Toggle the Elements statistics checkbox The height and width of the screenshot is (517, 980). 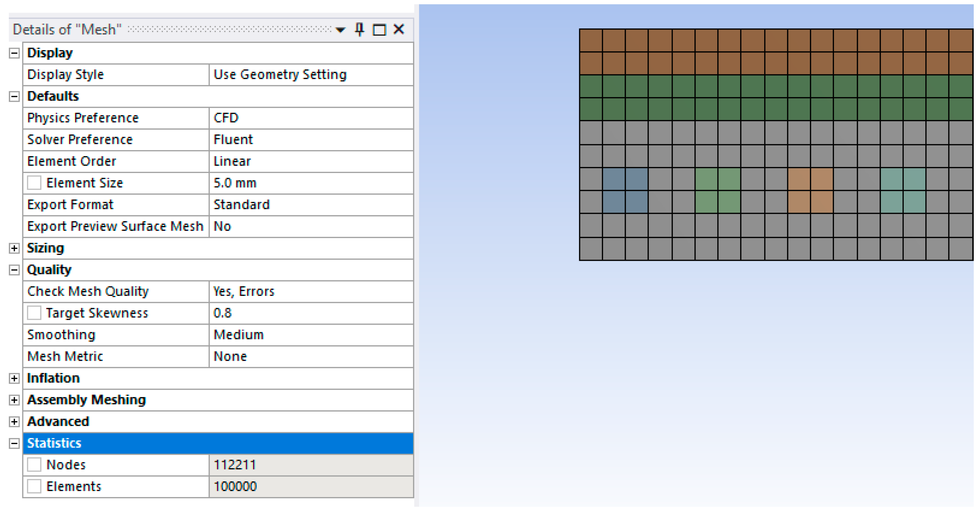pyautogui.click(x=34, y=486)
